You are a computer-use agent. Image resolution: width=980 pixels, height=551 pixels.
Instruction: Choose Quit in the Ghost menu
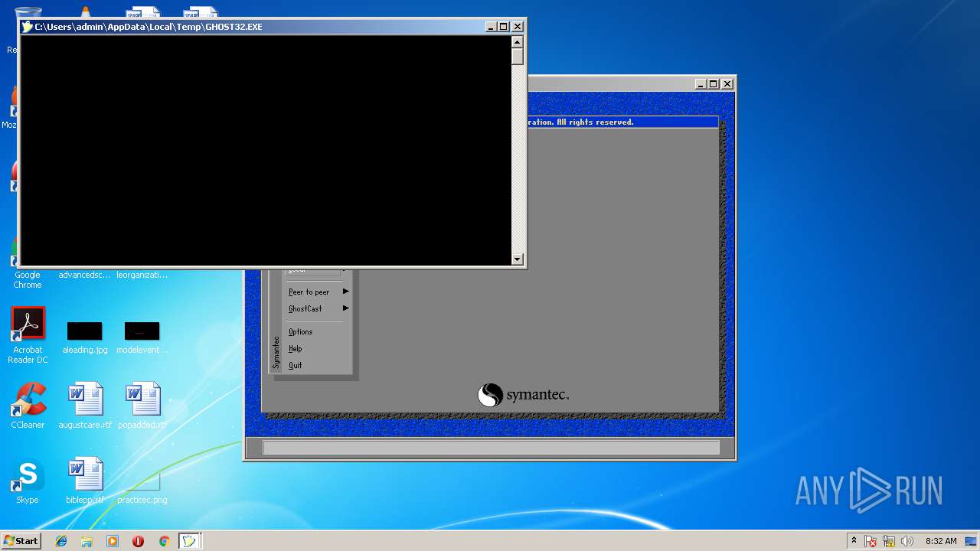point(295,365)
